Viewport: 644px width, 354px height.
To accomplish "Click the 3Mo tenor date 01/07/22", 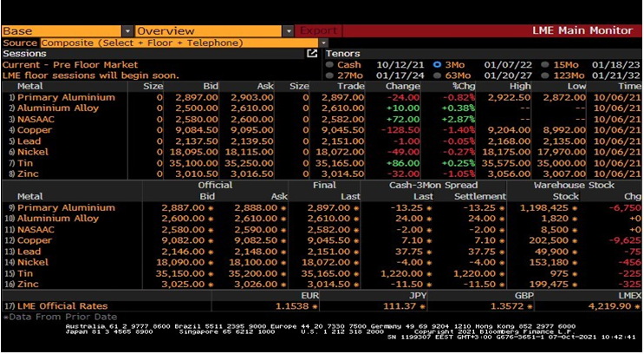I will pos(508,64).
